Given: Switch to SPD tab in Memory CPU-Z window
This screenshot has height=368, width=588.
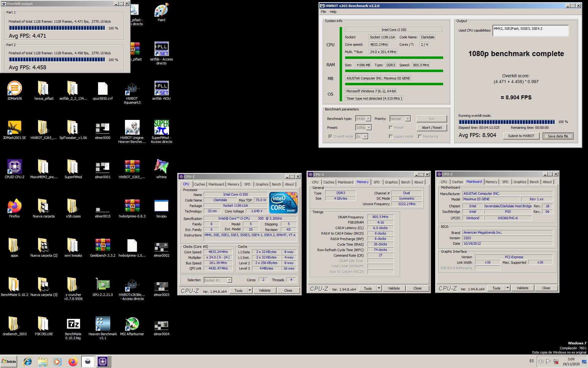Looking at the screenshot, I should click(376, 182).
